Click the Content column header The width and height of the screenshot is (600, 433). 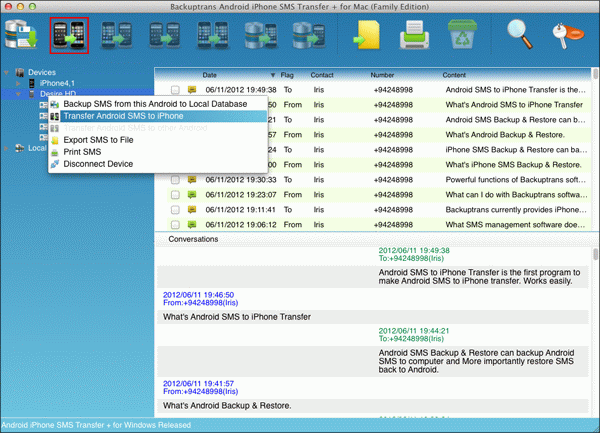tap(454, 75)
